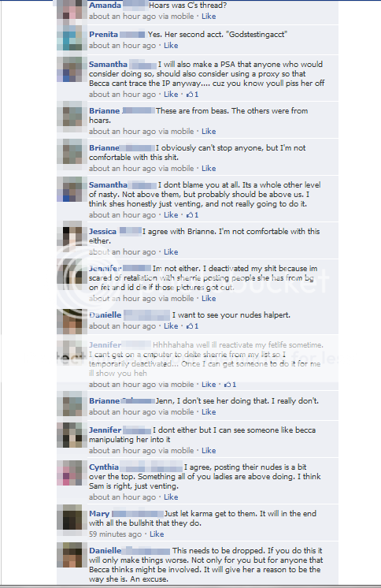This screenshot has height=588, width=381.
Task: Open Mary's profile name link
Action: coord(99,514)
